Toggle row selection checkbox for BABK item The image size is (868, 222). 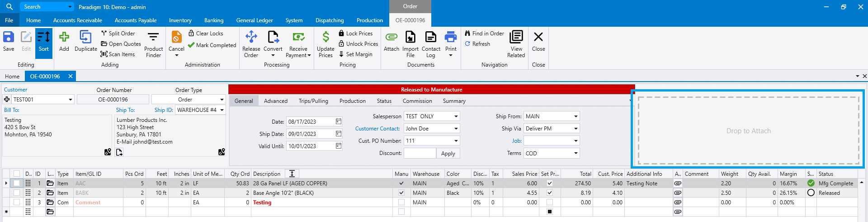(17, 193)
